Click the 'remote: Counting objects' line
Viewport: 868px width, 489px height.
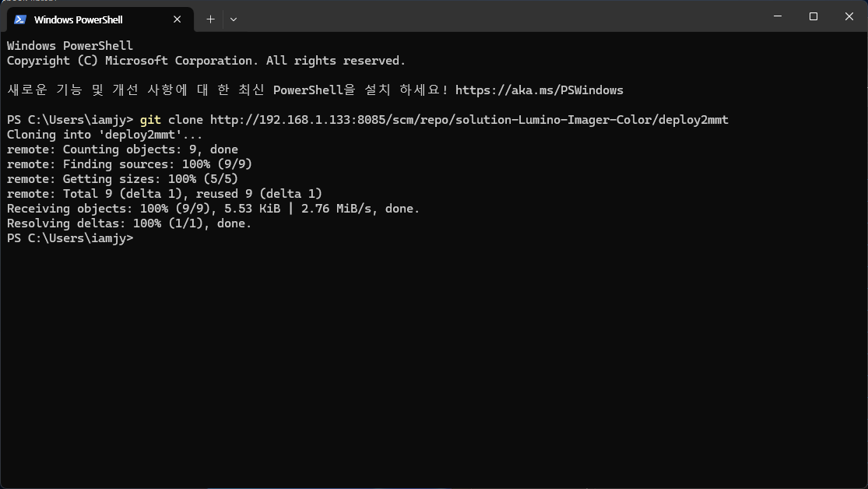tap(122, 150)
